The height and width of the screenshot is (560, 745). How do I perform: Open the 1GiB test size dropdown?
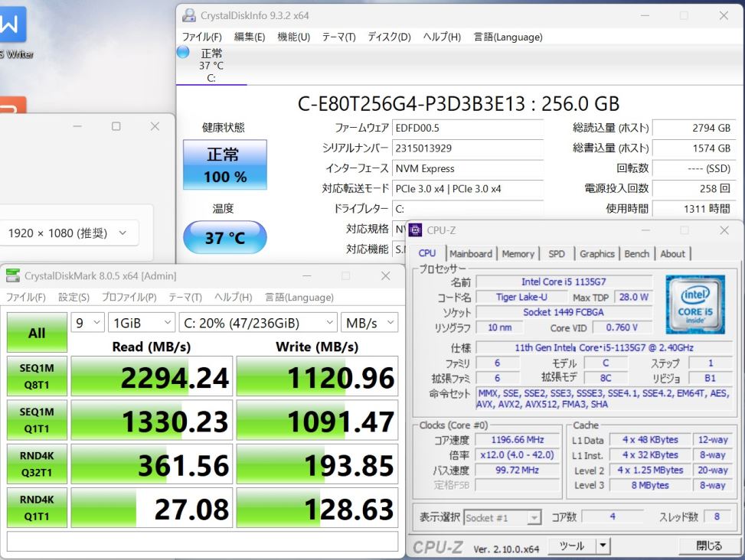(x=141, y=323)
